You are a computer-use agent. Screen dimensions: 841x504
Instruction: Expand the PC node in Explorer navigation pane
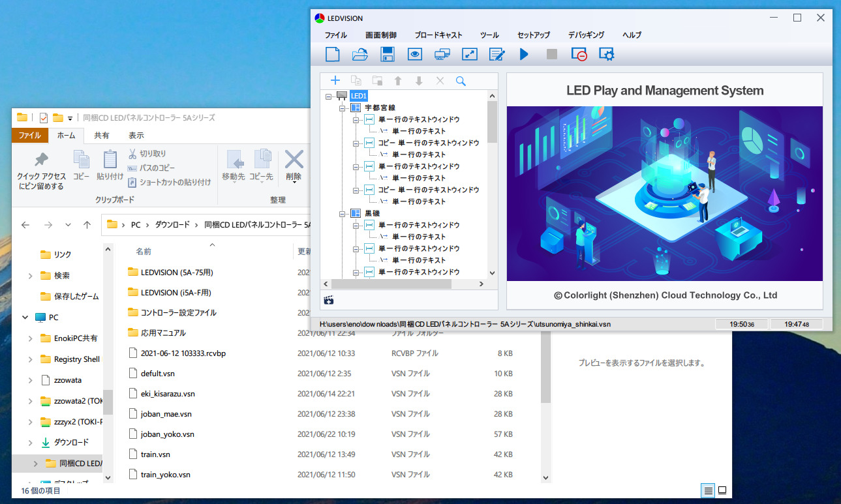point(25,318)
